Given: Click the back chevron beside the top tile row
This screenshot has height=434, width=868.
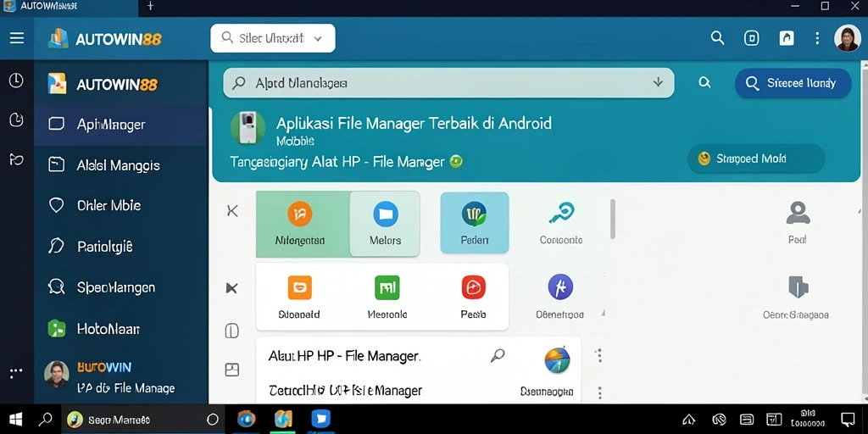Looking at the screenshot, I should point(232,211).
